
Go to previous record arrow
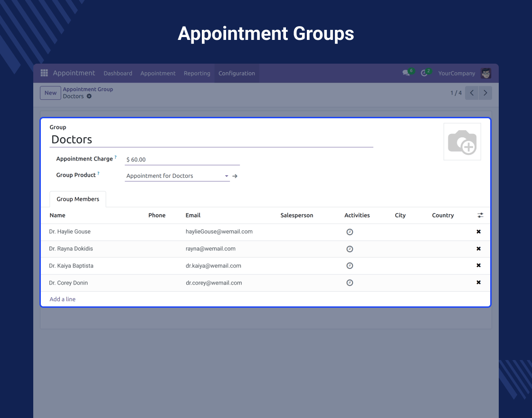tap(472, 93)
